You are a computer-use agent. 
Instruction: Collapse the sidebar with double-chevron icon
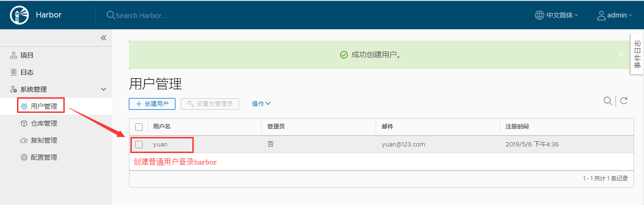click(x=103, y=38)
